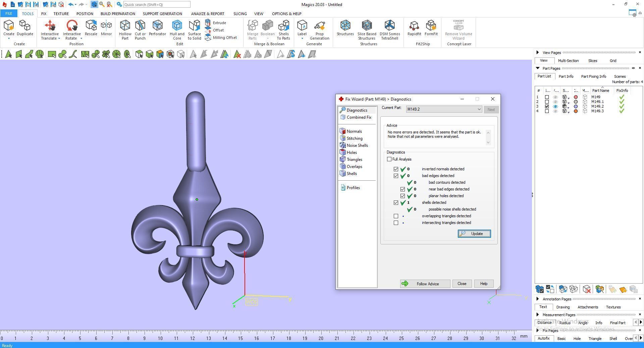Tick the checkbox for part M149.1
The width and height of the screenshot is (644, 348).
547,102
